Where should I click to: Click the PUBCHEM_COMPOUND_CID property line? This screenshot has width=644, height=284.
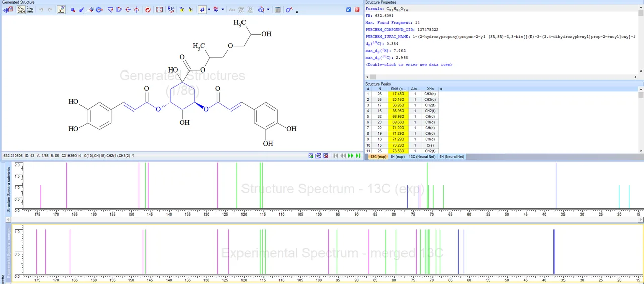[x=401, y=30]
